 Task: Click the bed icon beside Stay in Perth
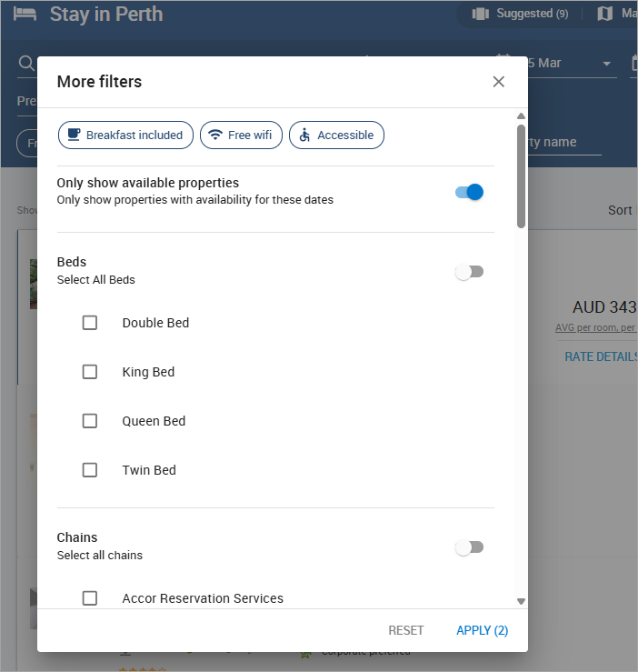tap(25, 14)
